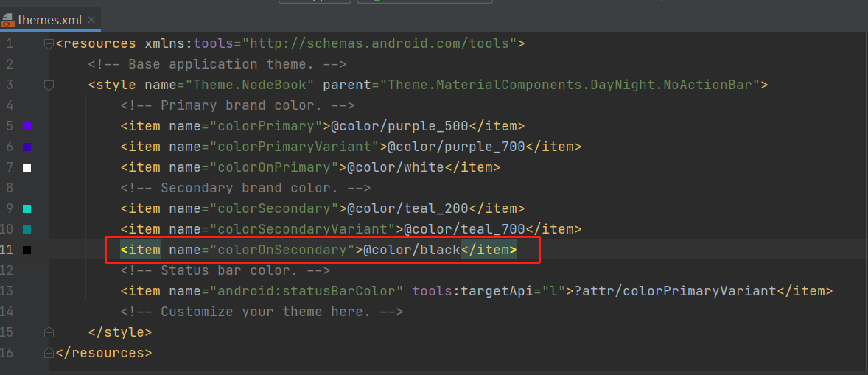
Task: Click the @color/teal_200 value
Action: (408, 209)
